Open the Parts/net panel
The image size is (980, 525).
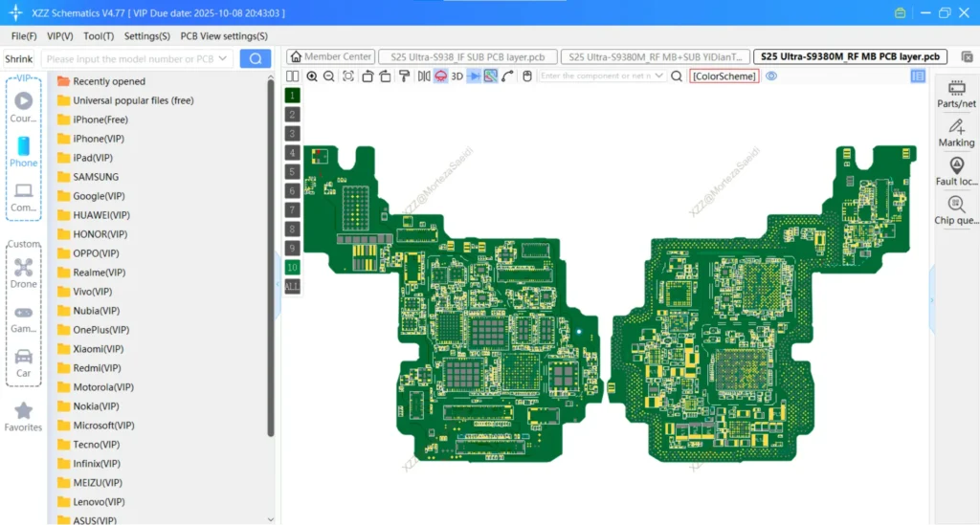coord(956,95)
